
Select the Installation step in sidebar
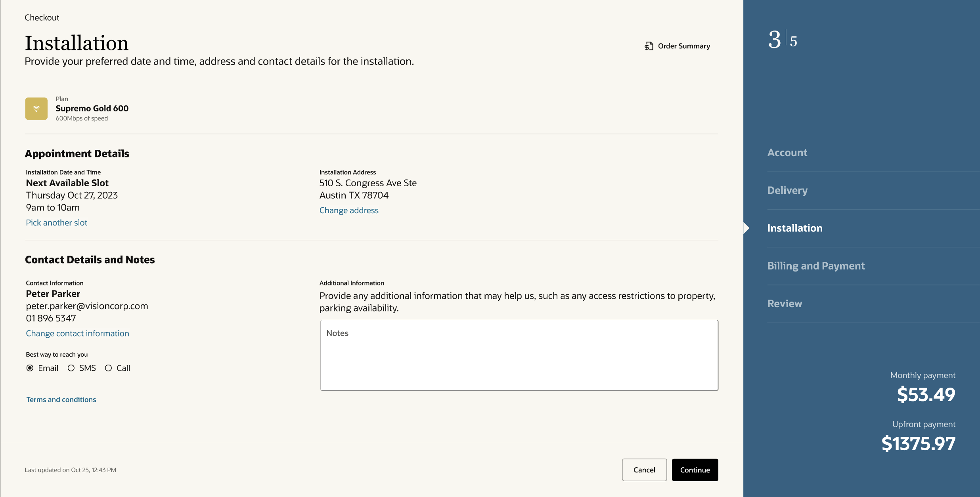[795, 228]
